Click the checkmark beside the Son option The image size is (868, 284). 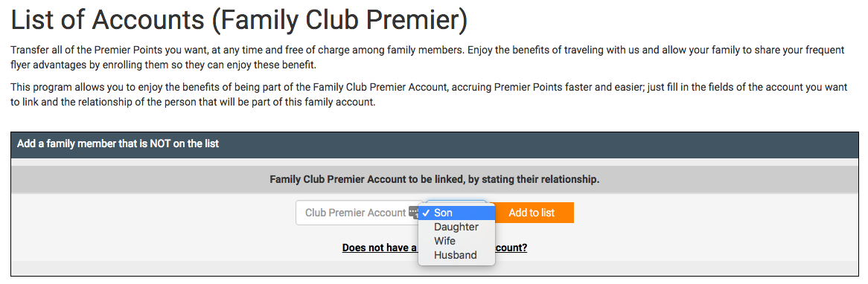[427, 213]
